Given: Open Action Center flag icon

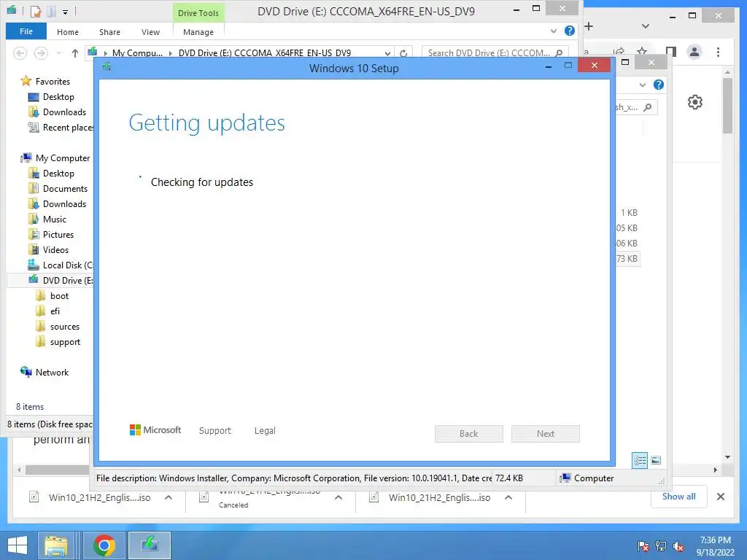Looking at the screenshot, I should pyautogui.click(x=643, y=546).
